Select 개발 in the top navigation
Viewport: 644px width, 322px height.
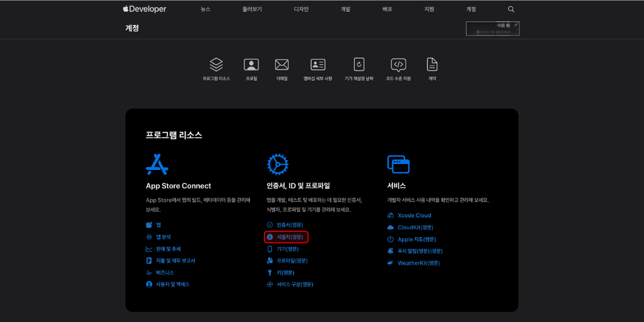coord(345,9)
